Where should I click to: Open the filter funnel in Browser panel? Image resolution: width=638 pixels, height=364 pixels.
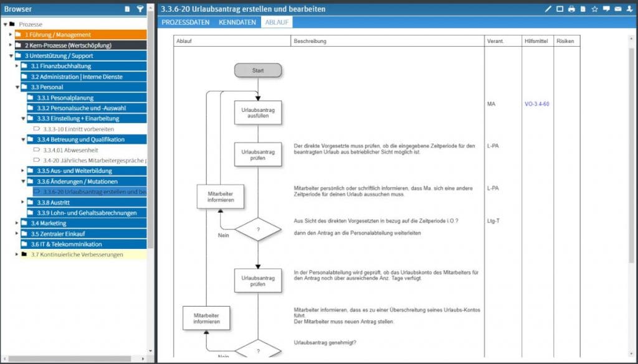coord(140,9)
